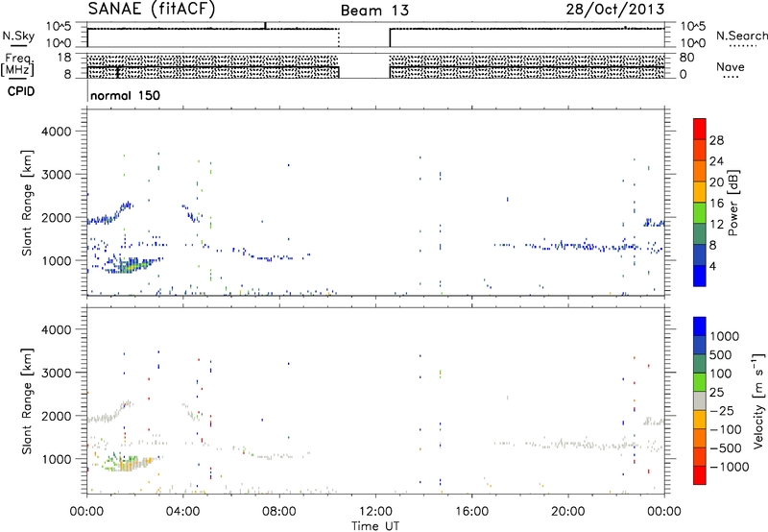Image resolution: width=768 pixels, height=532 pixels.
Task: Click the right 10^0 noise axis tick
Action: [693, 43]
